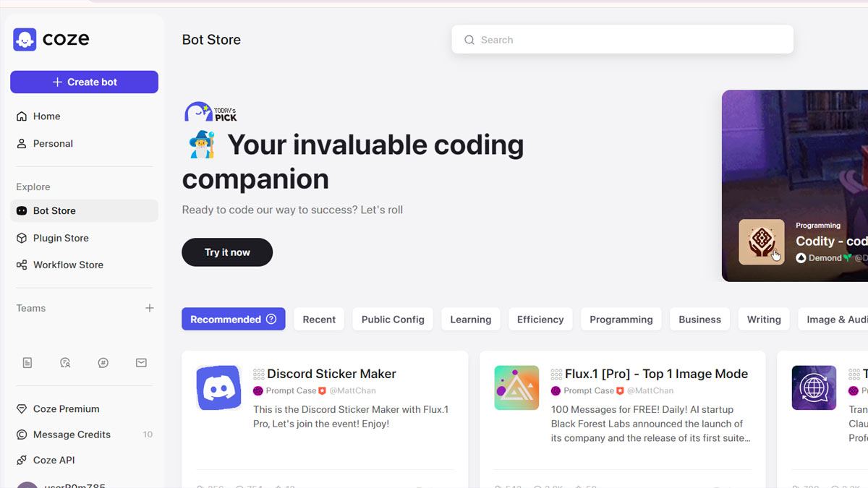Open the Workflow Store
Viewport: 868px width, 488px height.
pos(84,265)
